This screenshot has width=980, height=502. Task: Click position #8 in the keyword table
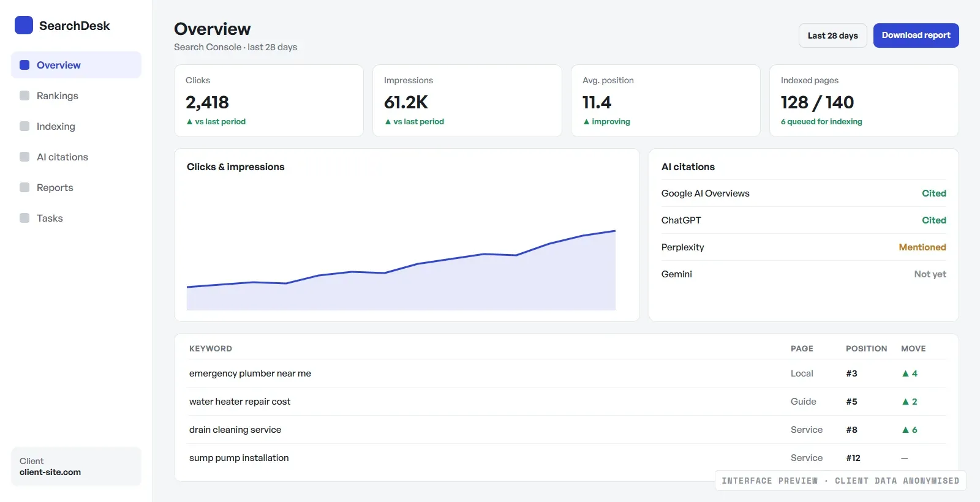(x=851, y=430)
